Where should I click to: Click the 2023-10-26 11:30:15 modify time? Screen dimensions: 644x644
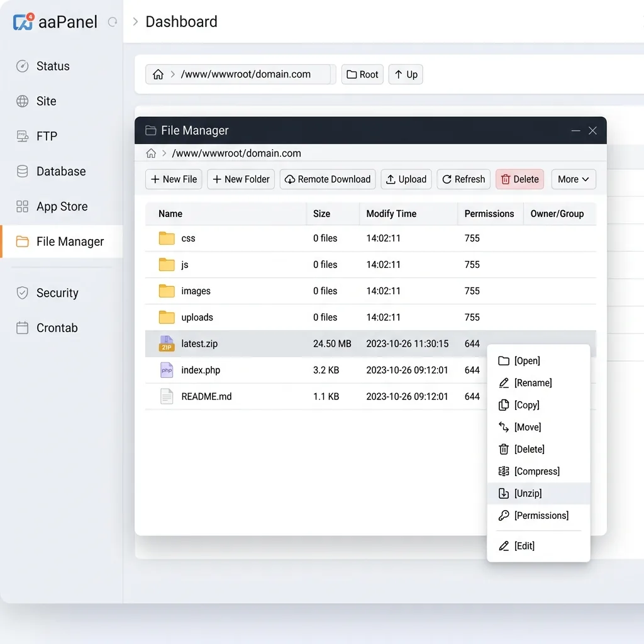point(408,344)
